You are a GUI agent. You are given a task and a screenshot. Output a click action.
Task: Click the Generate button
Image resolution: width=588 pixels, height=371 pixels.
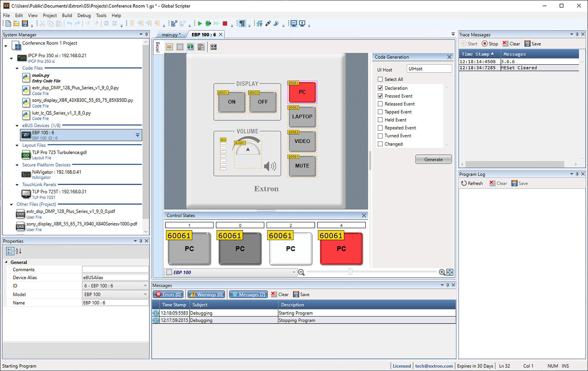pos(434,160)
